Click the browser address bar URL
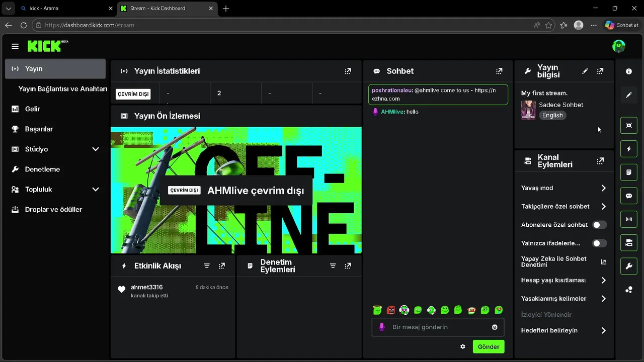This screenshot has width=644, height=362. click(x=90, y=25)
